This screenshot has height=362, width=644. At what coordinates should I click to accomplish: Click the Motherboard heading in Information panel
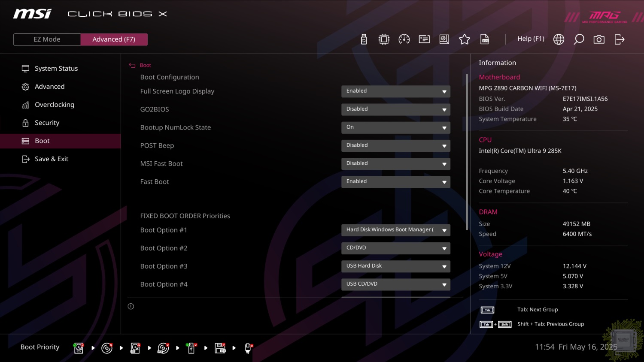point(499,77)
